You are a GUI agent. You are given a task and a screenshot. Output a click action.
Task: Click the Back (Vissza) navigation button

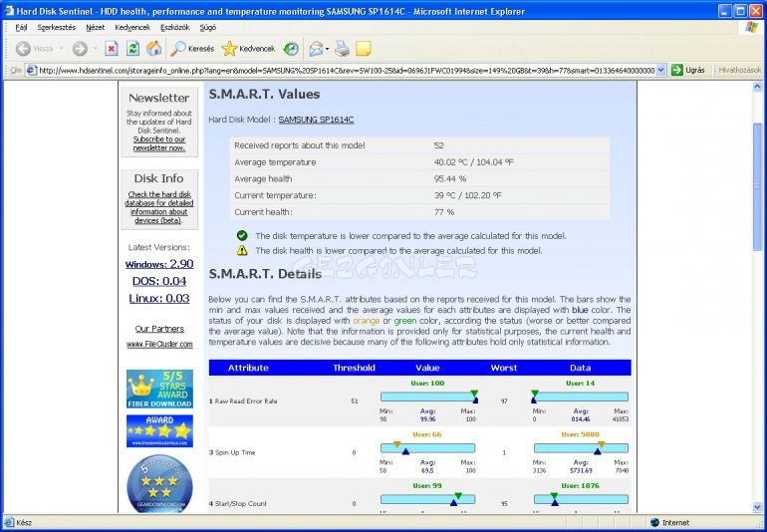(34, 49)
